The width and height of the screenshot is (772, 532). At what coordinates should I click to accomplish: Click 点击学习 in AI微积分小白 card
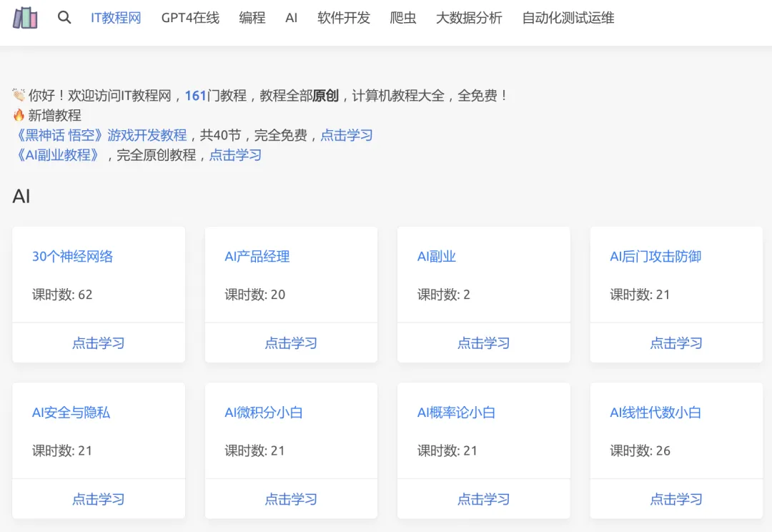tap(291, 500)
